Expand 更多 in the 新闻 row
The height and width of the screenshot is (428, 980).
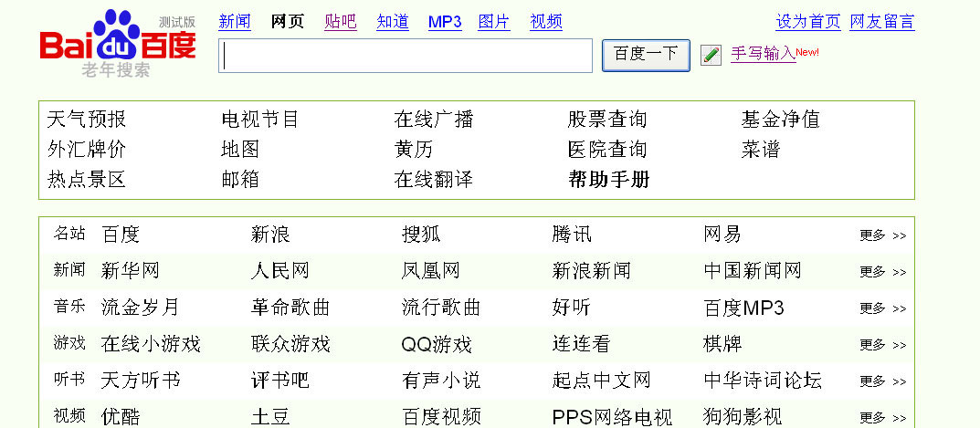pos(882,272)
